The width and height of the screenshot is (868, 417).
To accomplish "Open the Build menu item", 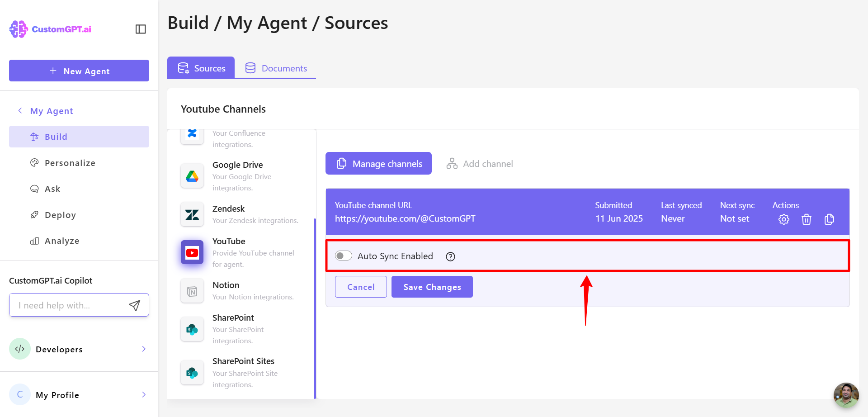I will [79, 137].
